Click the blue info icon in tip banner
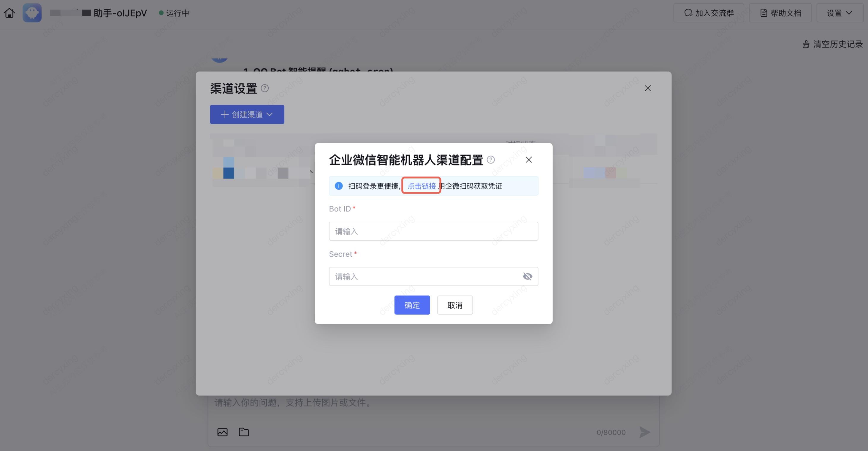The image size is (868, 451). click(x=339, y=186)
